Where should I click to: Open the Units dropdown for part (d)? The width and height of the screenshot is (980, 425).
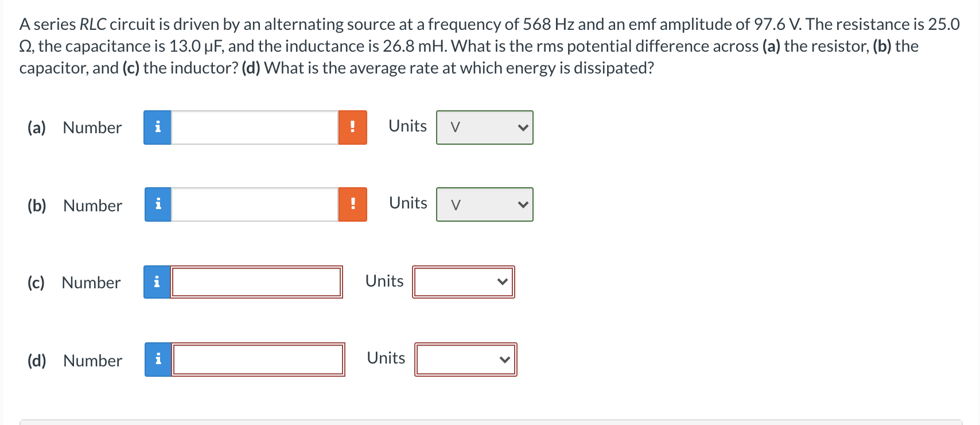[465, 359]
